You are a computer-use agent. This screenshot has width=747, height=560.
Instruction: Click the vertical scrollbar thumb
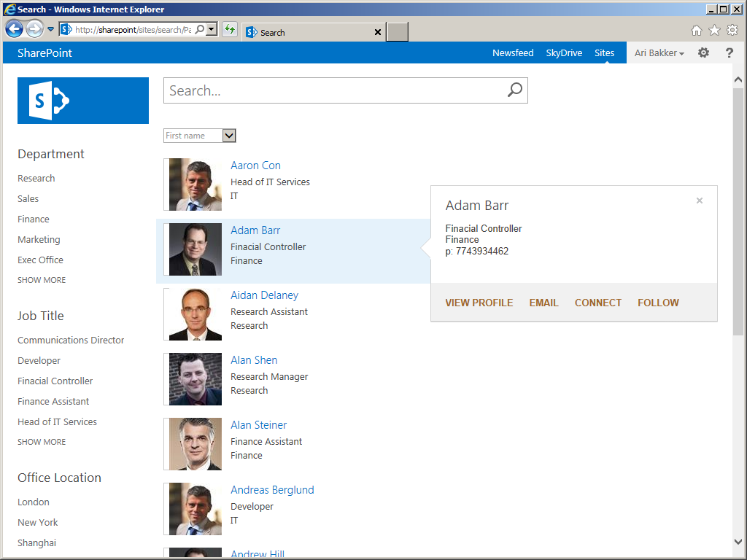tap(738, 212)
